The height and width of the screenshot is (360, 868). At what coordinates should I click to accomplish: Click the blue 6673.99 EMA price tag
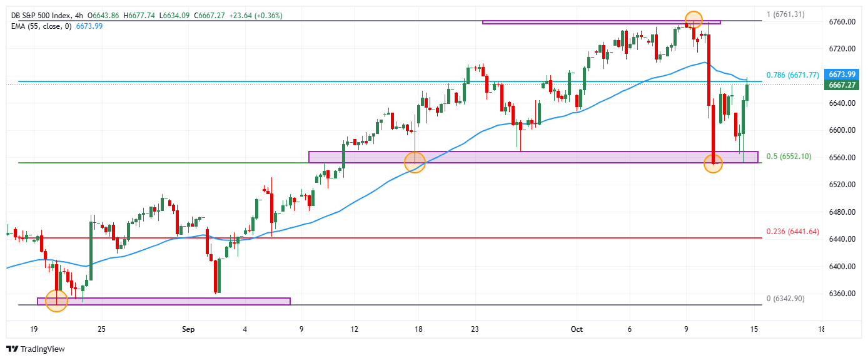tap(840, 75)
